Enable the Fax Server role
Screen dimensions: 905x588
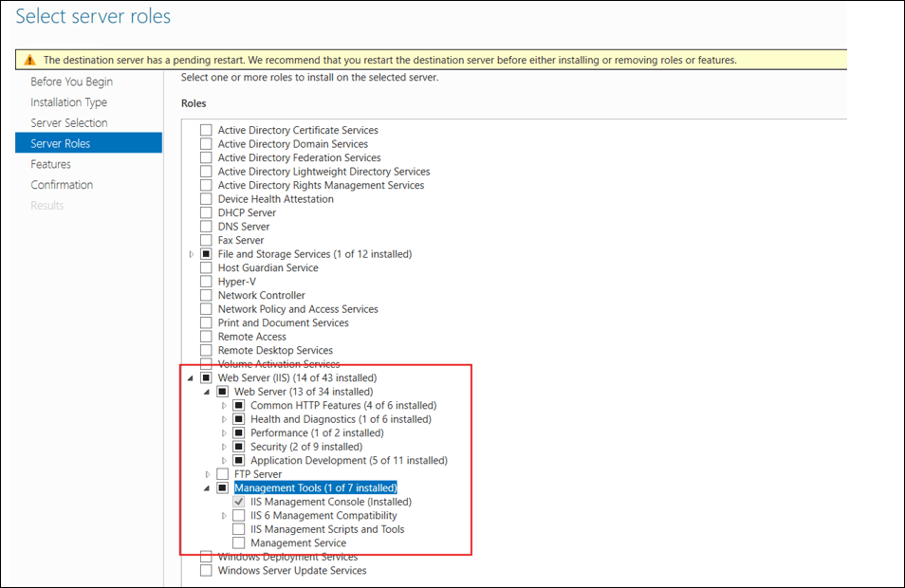206,241
